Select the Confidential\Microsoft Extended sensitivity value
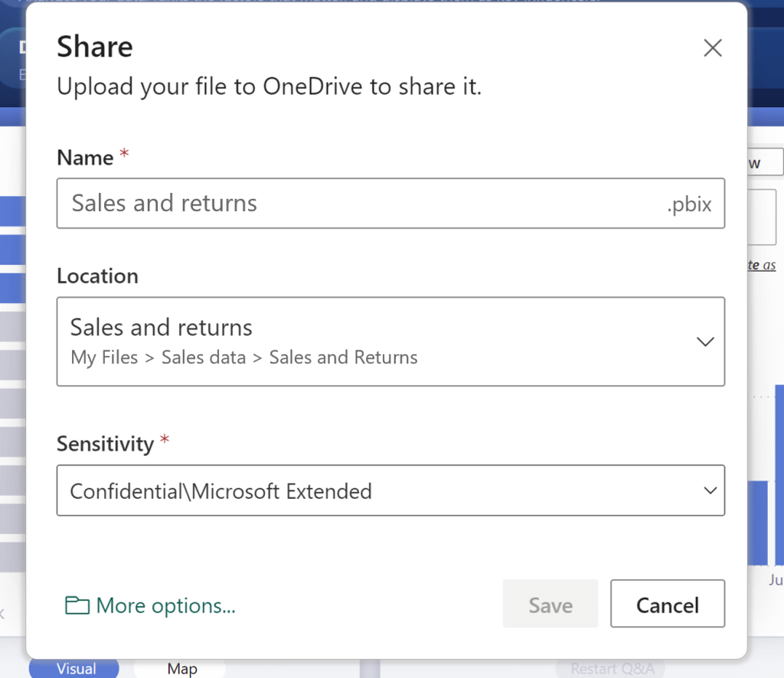Screen dimensions: 784x678 pyautogui.click(x=220, y=491)
